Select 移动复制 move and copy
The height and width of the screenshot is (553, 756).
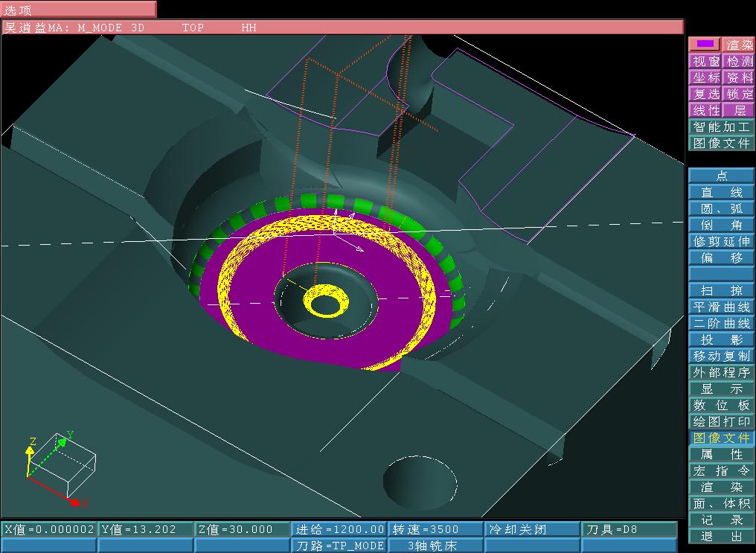point(722,356)
